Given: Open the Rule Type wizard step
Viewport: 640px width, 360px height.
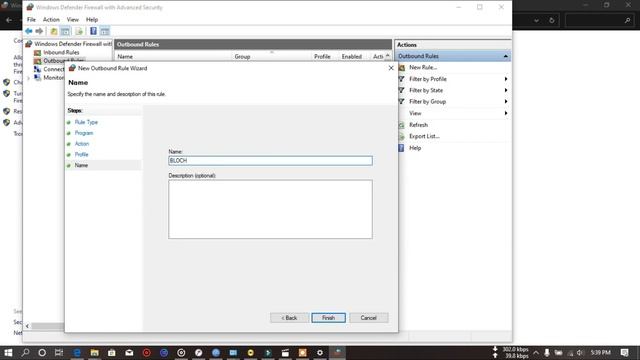Looking at the screenshot, I should pyautogui.click(x=86, y=122).
